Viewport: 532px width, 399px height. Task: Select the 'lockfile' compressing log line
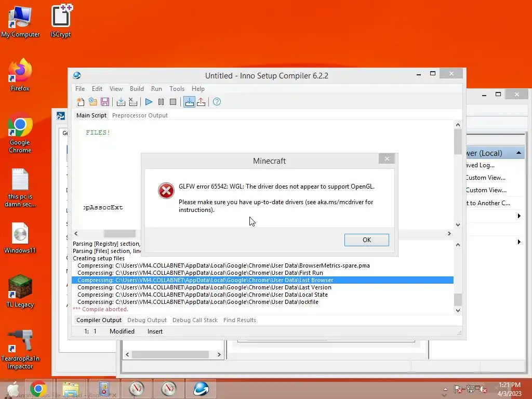coord(262,302)
